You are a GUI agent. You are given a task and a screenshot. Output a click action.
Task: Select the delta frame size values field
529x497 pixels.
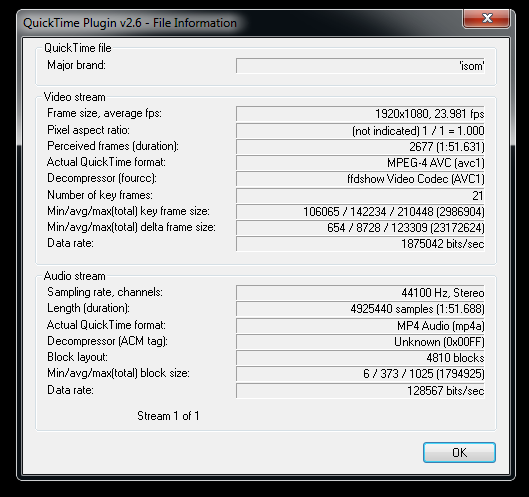point(360,228)
